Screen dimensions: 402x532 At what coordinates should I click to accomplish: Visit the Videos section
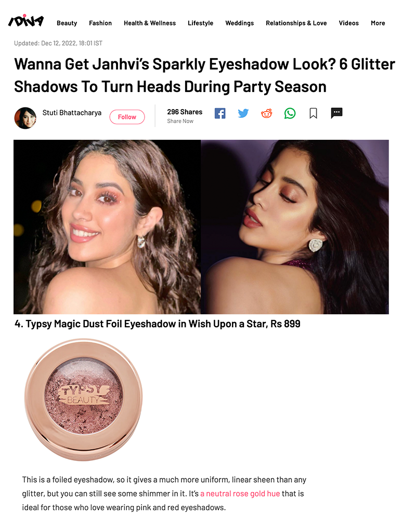click(x=348, y=23)
